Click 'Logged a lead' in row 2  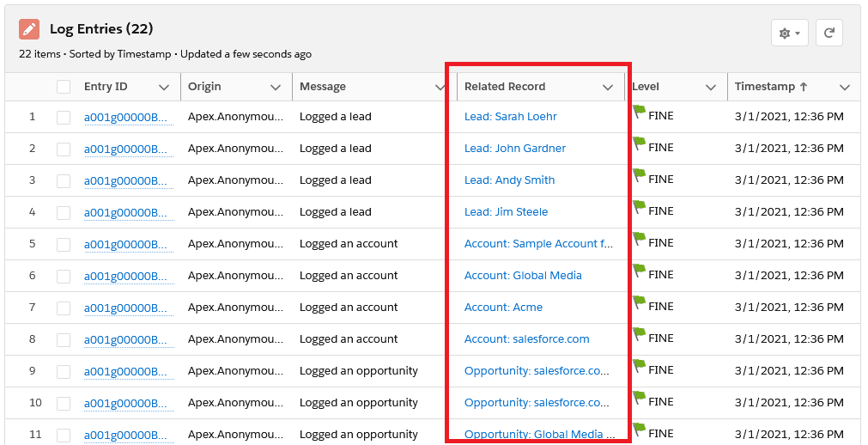(x=336, y=149)
